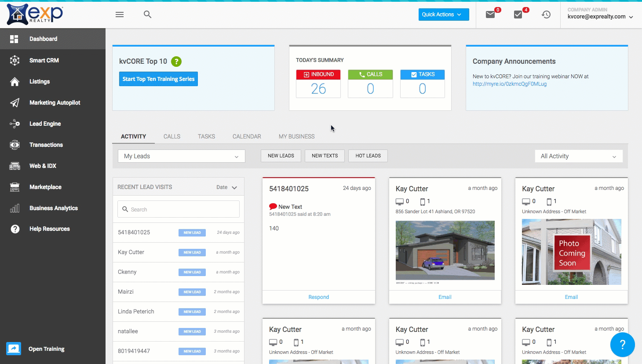The image size is (642, 364).
Task: Click the Dashboard sidebar icon
Action: click(15, 39)
